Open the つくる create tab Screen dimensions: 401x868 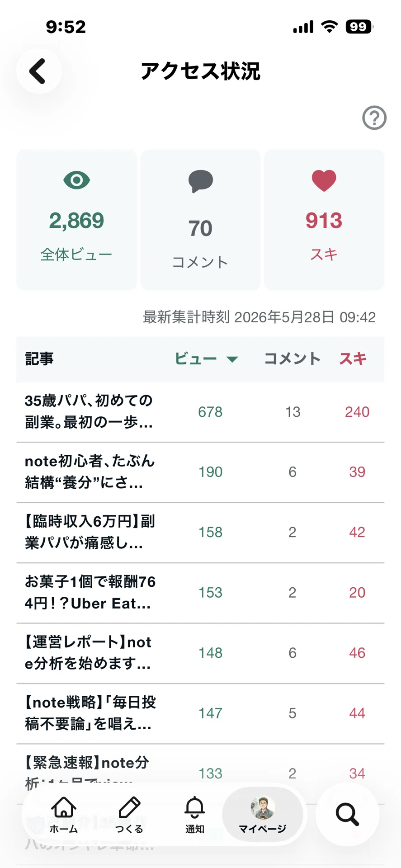tap(129, 815)
